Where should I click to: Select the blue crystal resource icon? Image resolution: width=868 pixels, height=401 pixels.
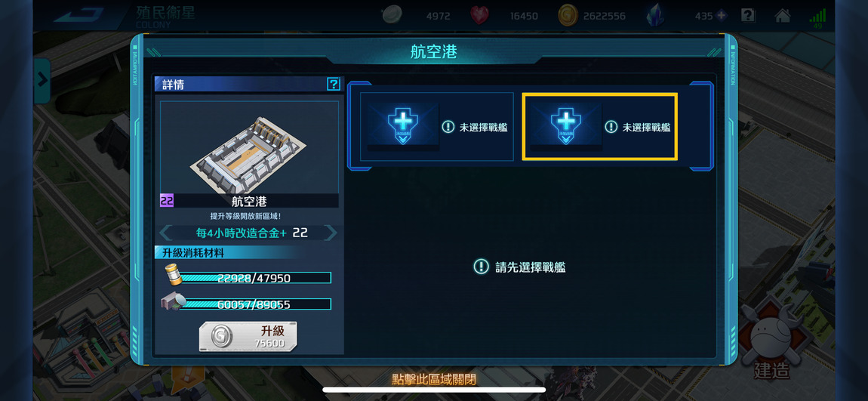coord(656,16)
